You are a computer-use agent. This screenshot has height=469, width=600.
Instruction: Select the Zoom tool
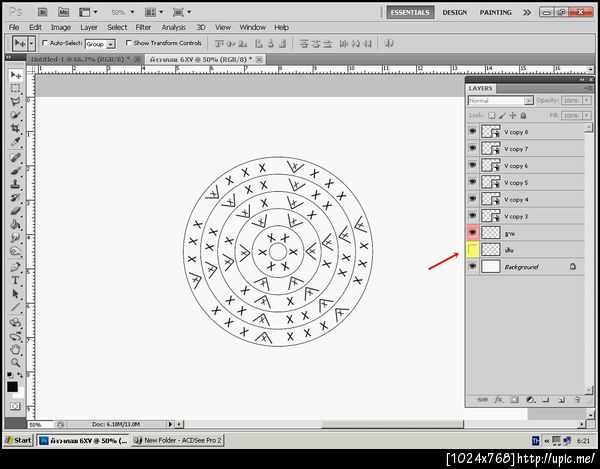15,362
